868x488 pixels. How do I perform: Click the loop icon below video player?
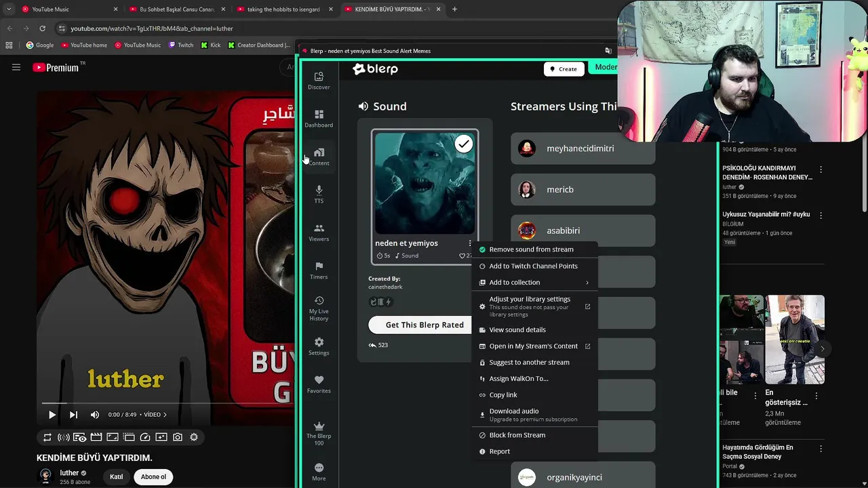pos(47,437)
